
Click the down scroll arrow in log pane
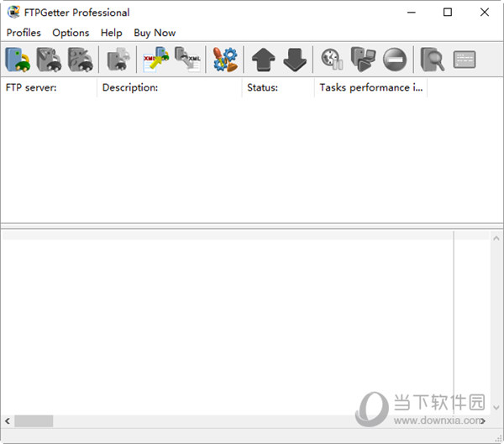[496, 407]
